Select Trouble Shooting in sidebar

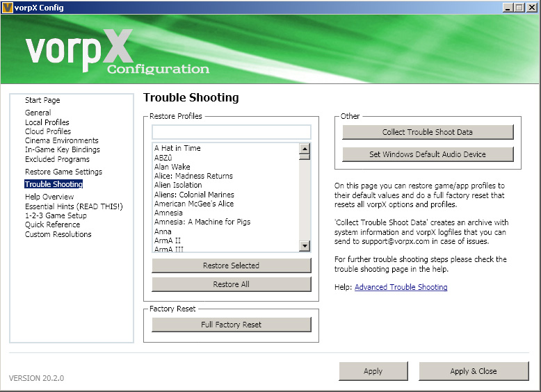54,184
